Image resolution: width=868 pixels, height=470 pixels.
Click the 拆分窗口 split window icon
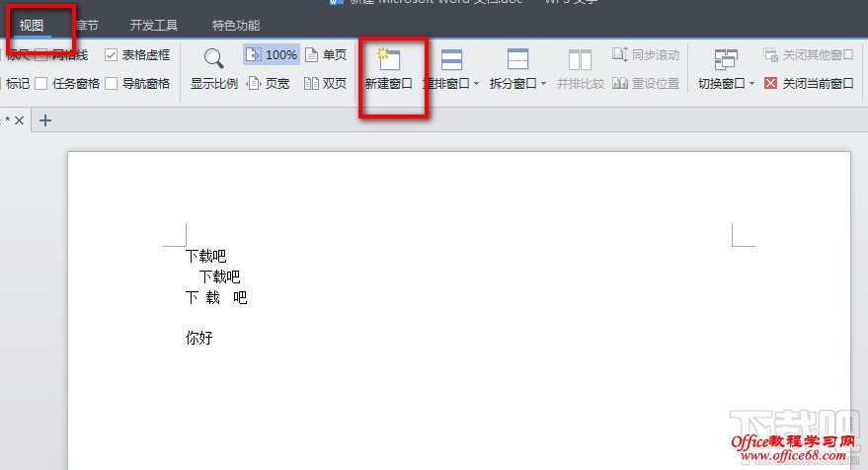tap(517, 59)
